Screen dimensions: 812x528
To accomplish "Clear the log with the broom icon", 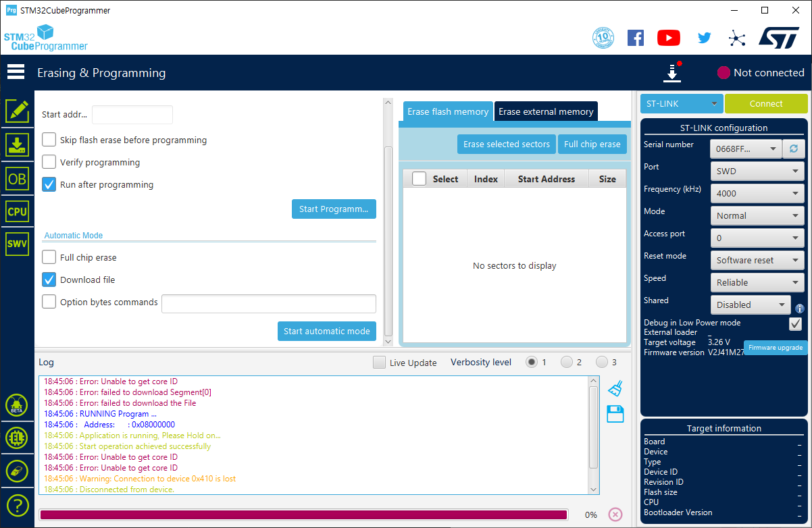I will [615, 388].
